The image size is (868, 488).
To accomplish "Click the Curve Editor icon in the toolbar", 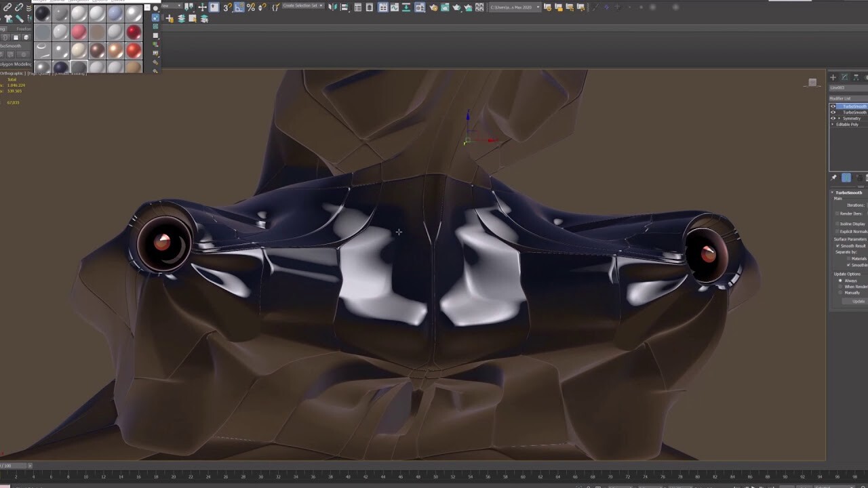I will tap(394, 7).
